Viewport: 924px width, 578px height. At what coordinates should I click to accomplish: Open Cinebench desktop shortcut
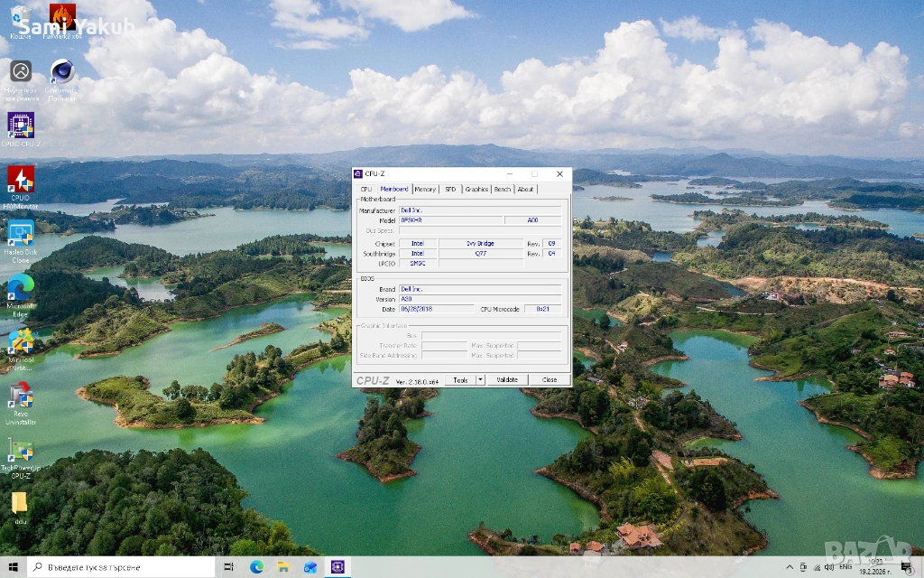[x=61, y=71]
